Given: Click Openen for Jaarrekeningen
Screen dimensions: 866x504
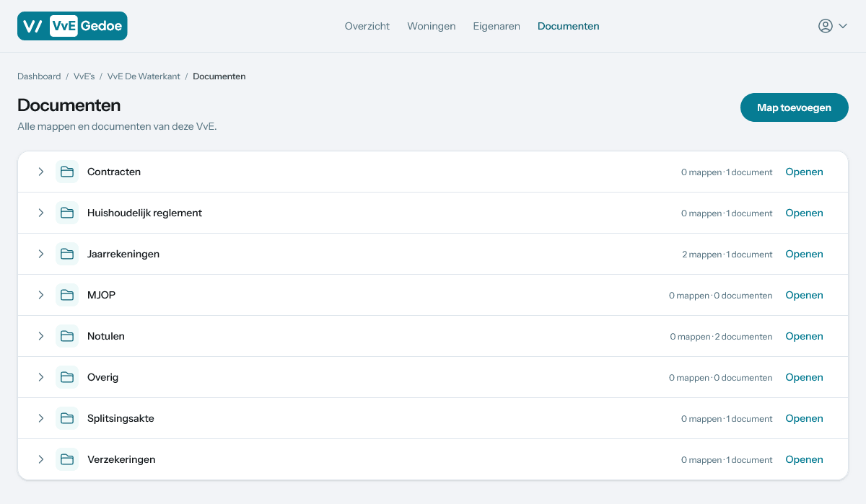Looking at the screenshot, I should 804,254.
